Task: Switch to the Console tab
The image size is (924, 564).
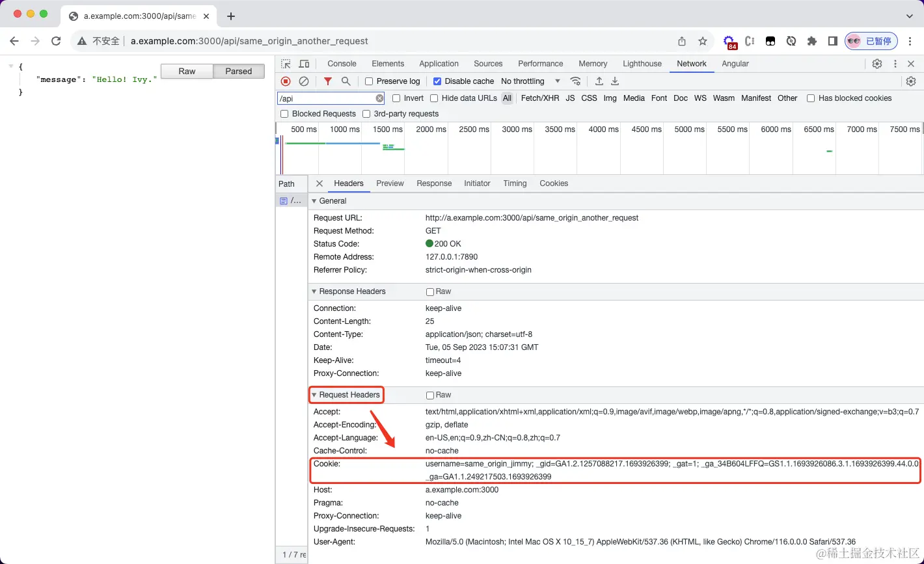Action: tap(342, 64)
